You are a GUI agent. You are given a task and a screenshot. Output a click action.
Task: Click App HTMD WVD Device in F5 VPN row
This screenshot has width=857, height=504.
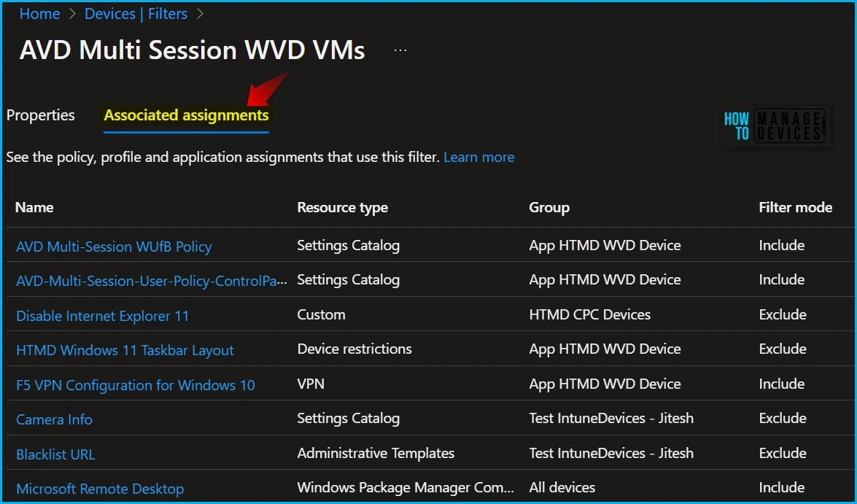605,384
